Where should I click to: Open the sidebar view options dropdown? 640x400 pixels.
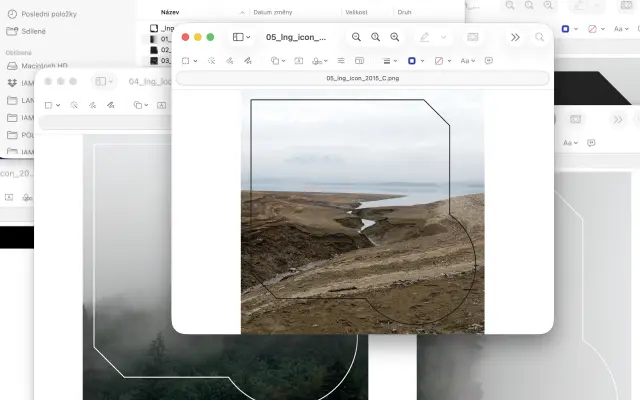(242, 37)
